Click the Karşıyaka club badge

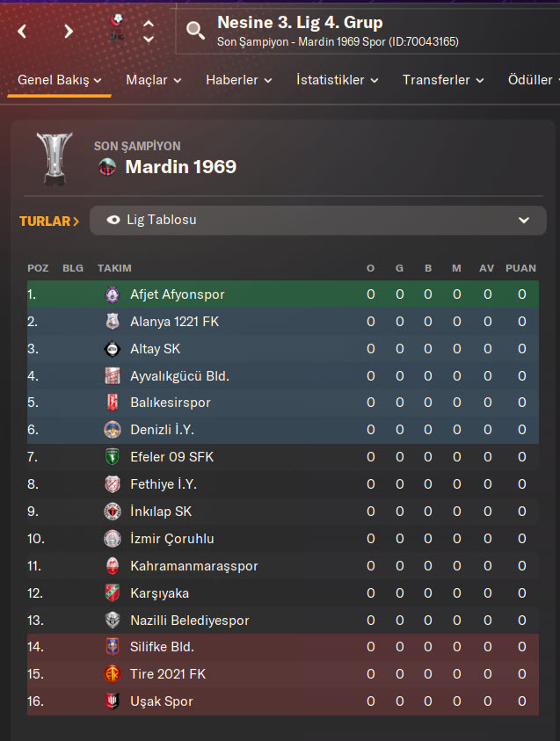coord(112,593)
